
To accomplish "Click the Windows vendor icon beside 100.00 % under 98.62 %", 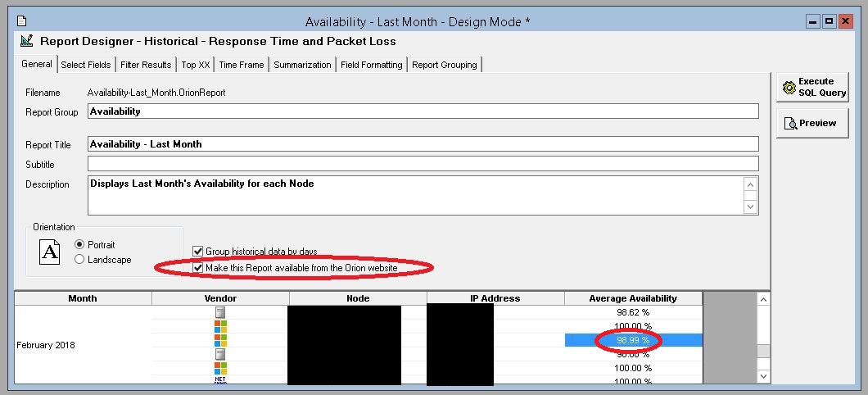I will [220, 326].
